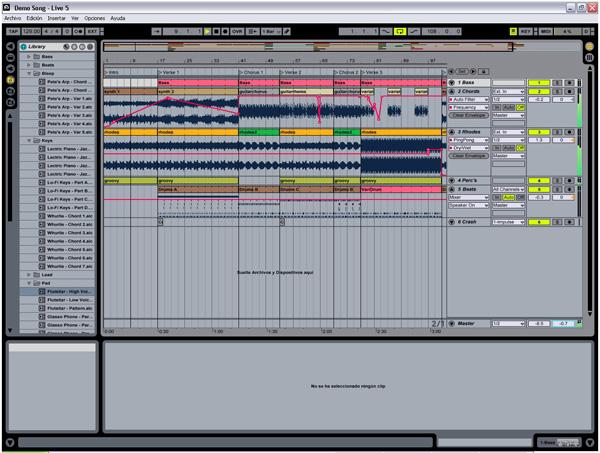Click Clear Envelope on 3 Rhodes track

469,156
